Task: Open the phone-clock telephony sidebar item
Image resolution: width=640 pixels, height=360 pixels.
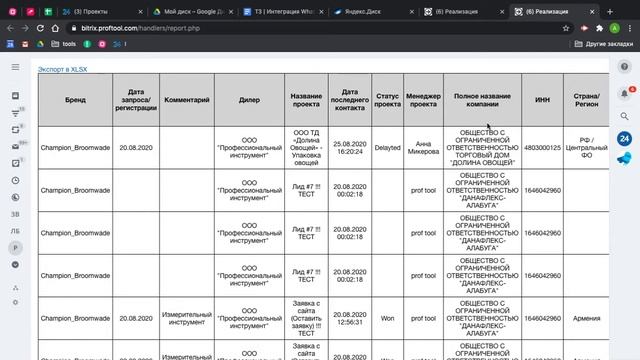Action: tap(16, 198)
